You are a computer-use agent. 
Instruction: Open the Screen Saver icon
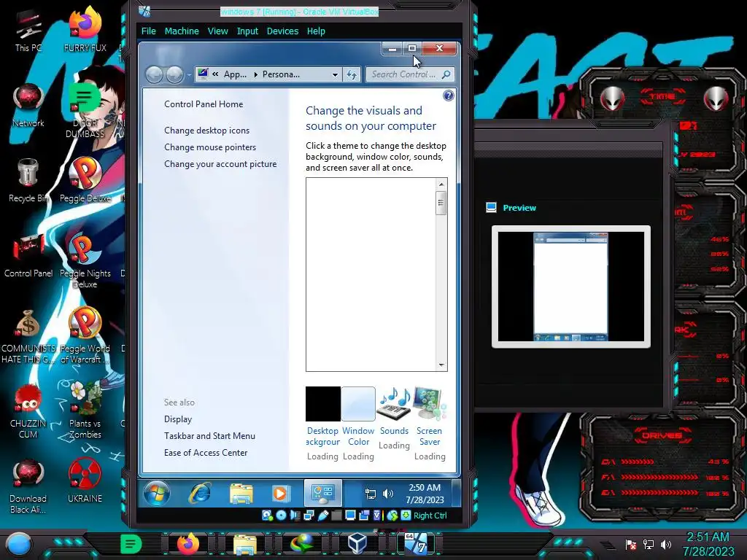[430, 404]
